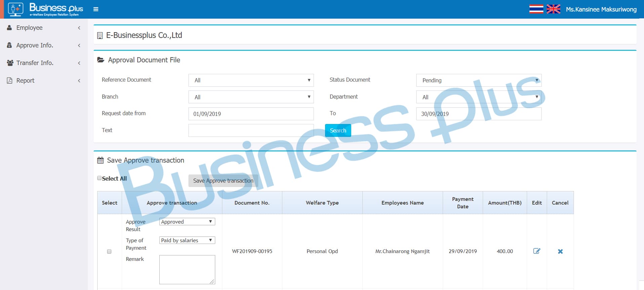Switch language to English UK flag
This screenshot has height=290, width=644.
click(553, 9)
